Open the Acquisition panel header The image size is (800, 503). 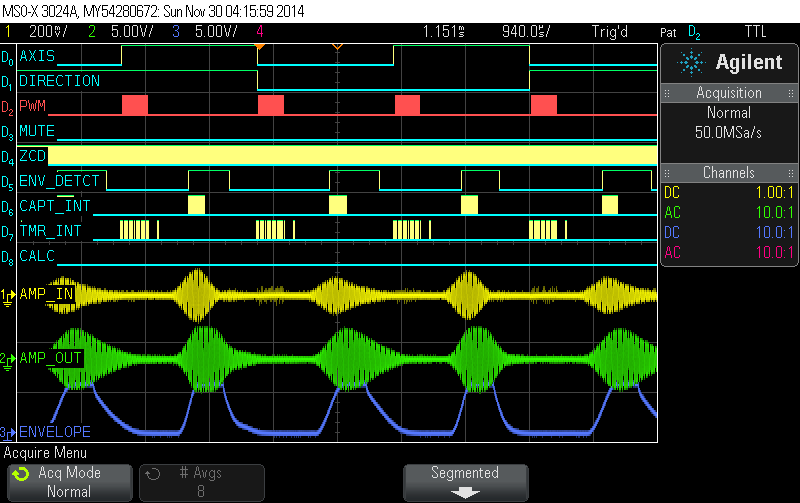[729, 93]
